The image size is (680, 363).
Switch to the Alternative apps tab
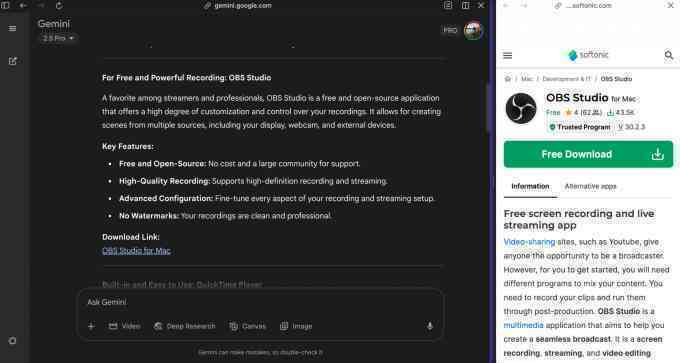click(590, 186)
